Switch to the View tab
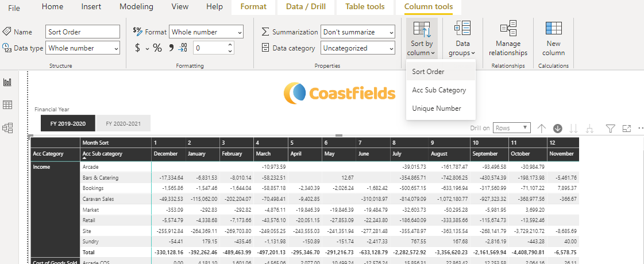Viewport: 644px width, 264px height. click(180, 6)
